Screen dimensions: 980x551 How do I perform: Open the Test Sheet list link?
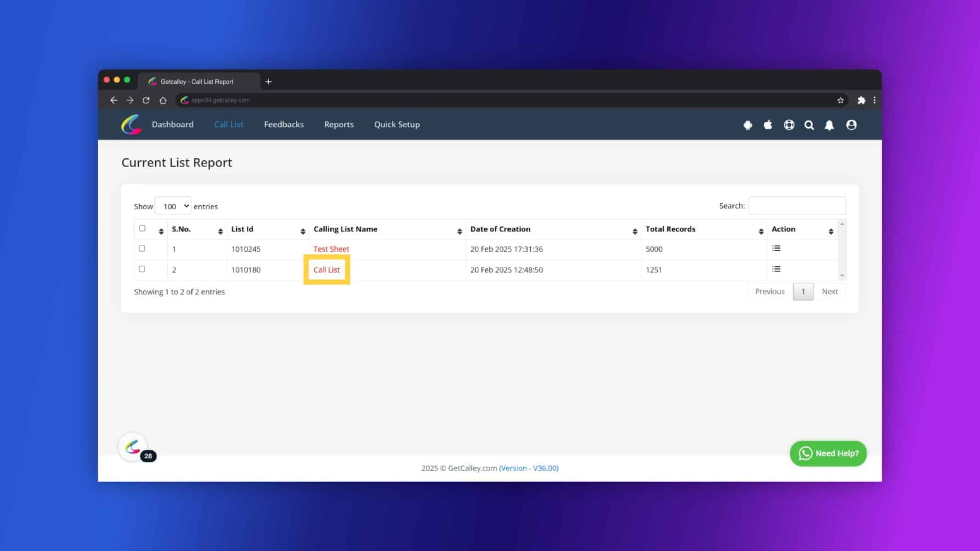tap(331, 249)
